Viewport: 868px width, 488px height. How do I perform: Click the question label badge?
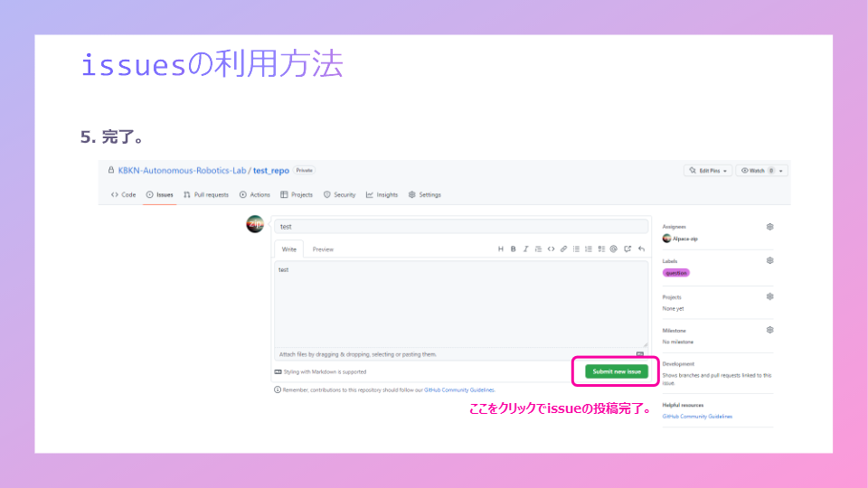676,273
